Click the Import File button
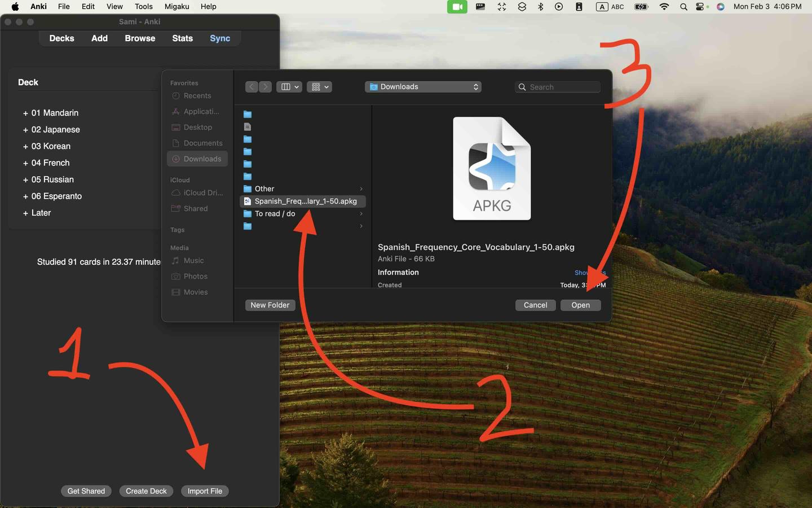 click(x=205, y=491)
